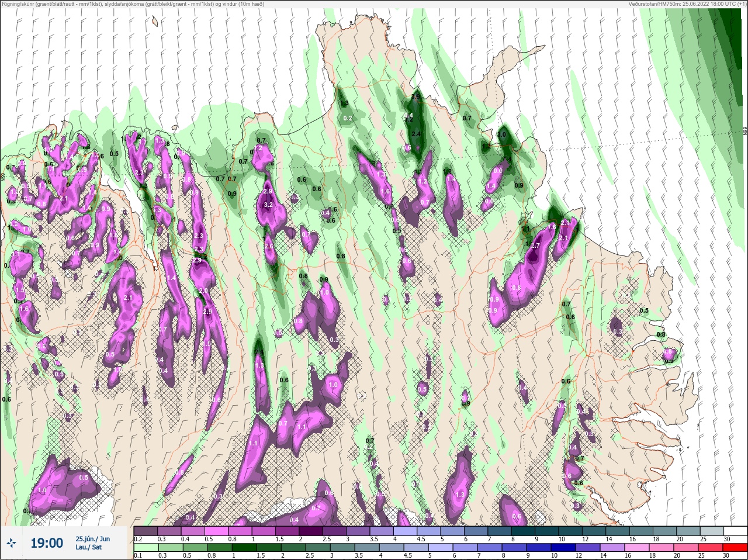
Task: Click the pale lavender swatch between 4 and 4.5, purple row
Action: tap(406, 530)
